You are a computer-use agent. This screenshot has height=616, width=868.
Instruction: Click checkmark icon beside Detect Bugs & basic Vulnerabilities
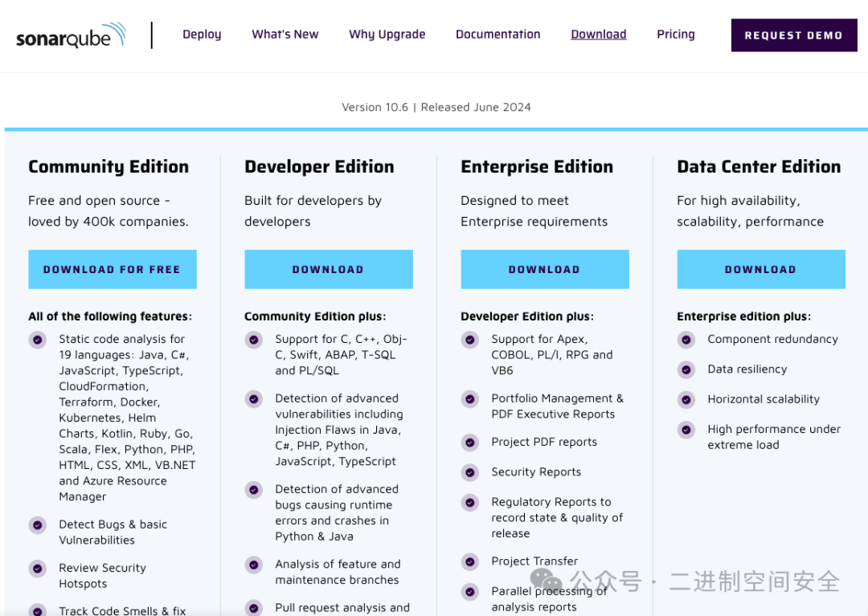(38, 524)
